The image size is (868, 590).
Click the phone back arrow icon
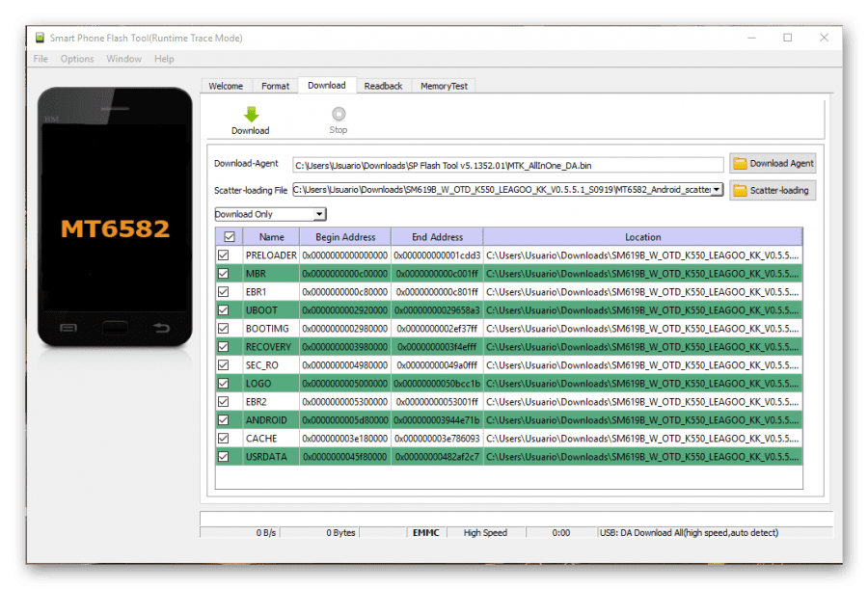pos(161,328)
